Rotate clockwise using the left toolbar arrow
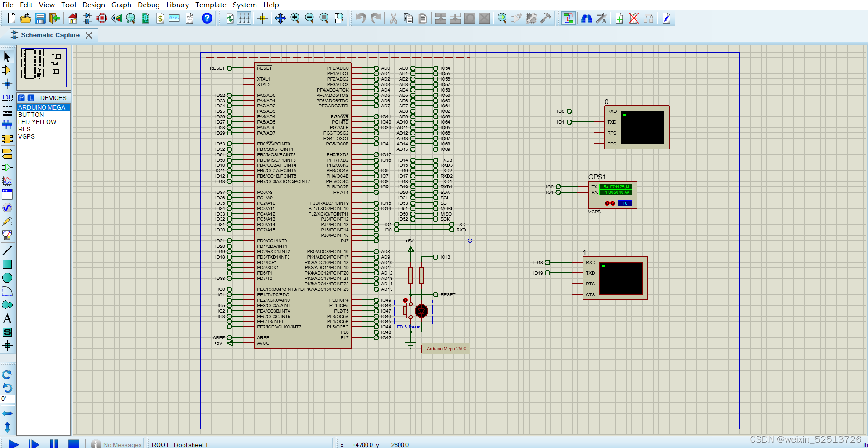This screenshot has height=448, width=868. coord(7,375)
